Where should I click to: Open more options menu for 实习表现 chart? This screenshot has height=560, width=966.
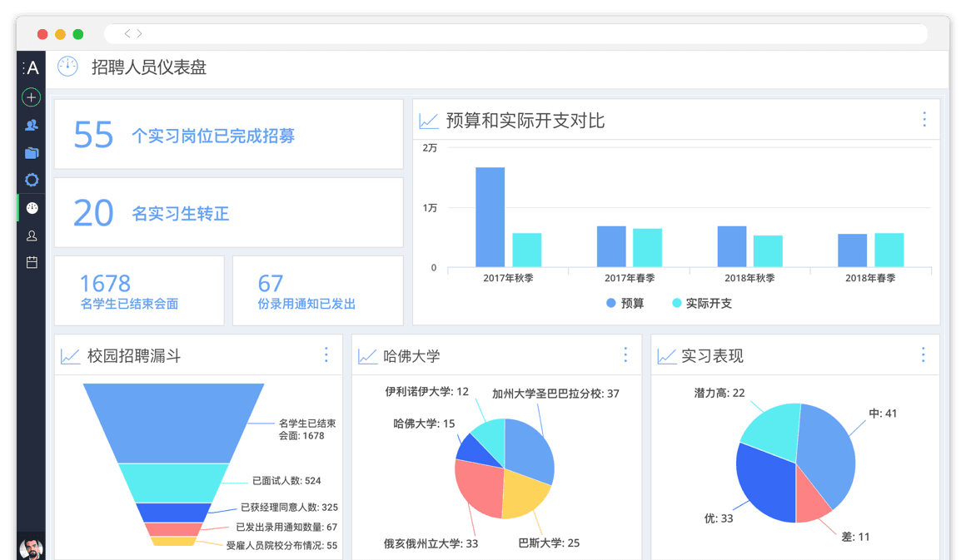pos(923,354)
